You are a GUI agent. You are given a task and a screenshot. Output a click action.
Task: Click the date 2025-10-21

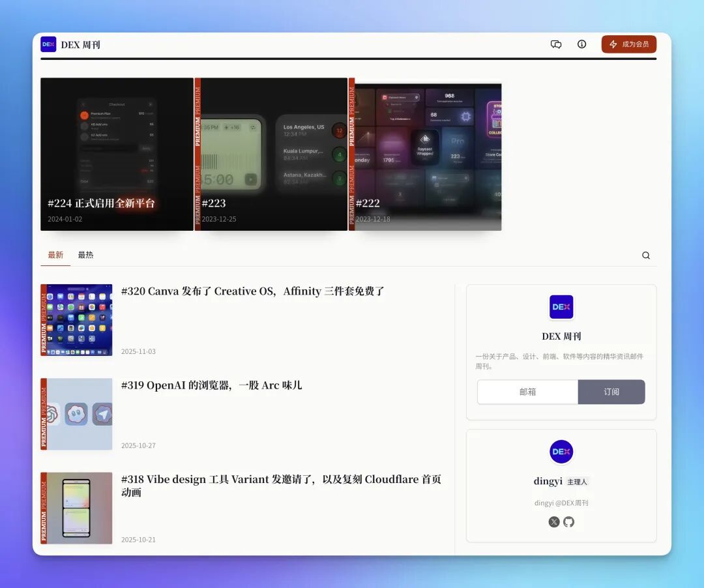tap(138, 540)
